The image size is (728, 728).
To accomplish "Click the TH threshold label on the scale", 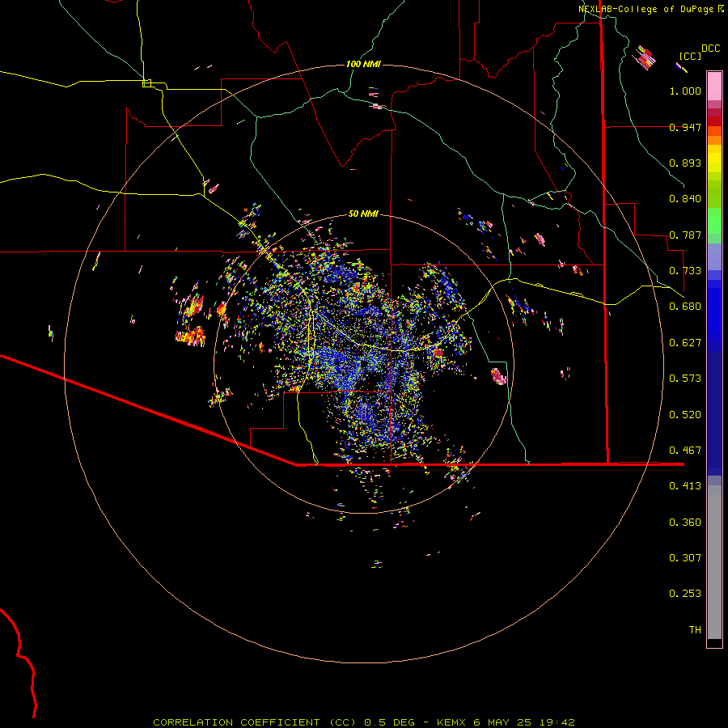I will 695,630.
